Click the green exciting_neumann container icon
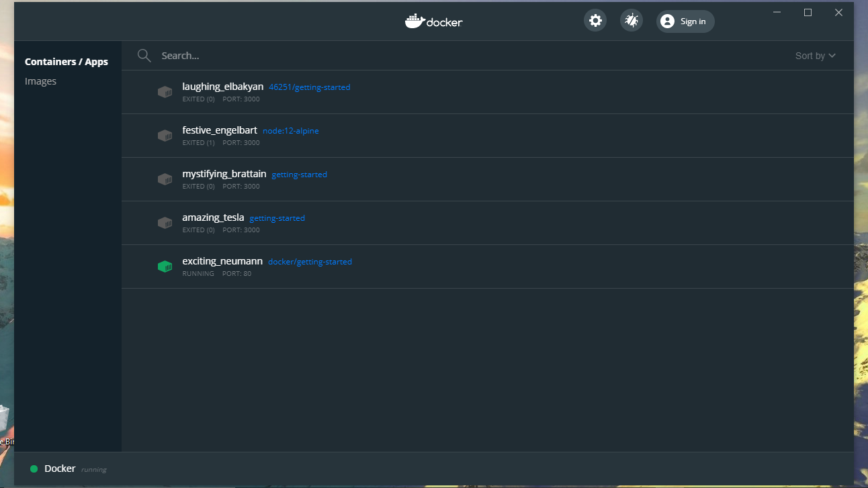868x488 pixels. pos(165,266)
